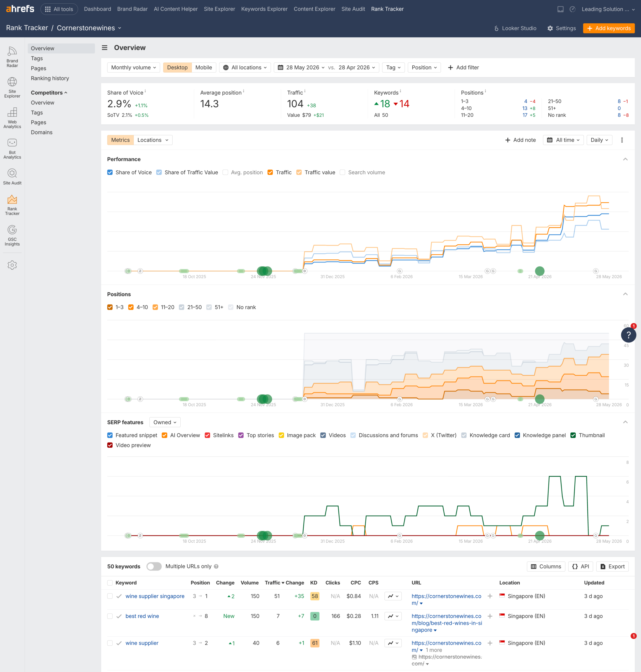This screenshot has width=641, height=672.
Task: Enable the Avg. position checkbox
Action: pyautogui.click(x=225, y=172)
